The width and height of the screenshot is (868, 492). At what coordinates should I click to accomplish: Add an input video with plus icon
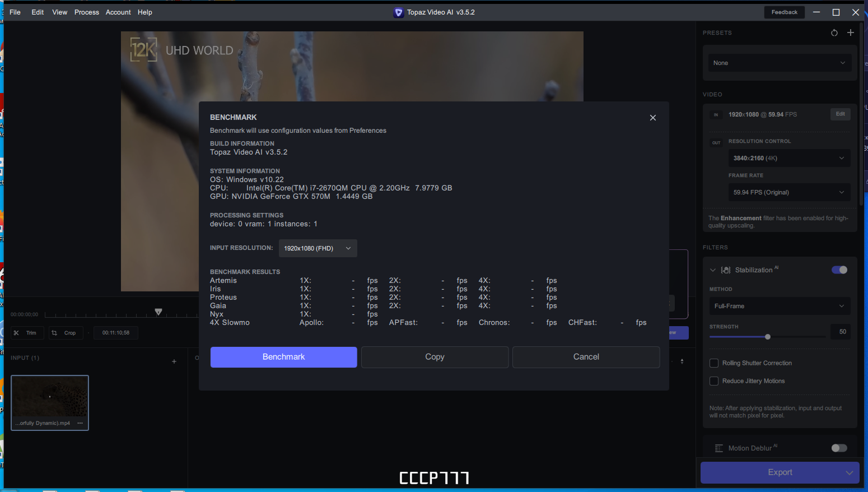tap(174, 361)
